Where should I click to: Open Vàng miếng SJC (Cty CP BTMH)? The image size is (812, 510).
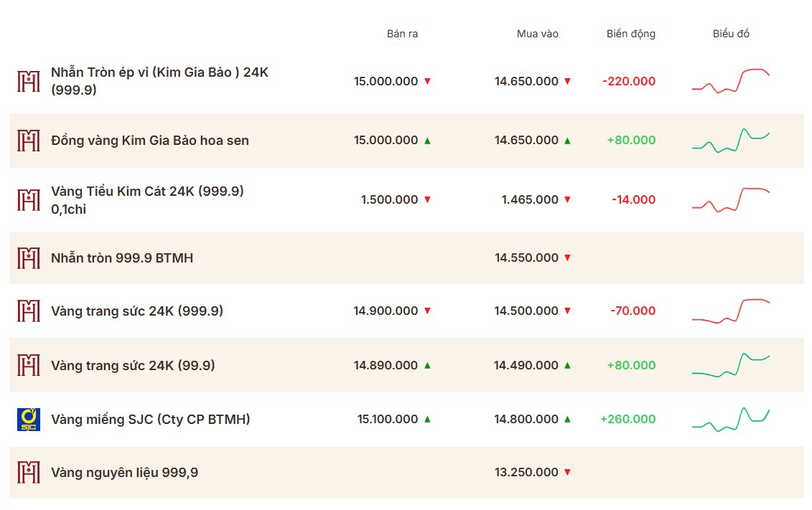coord(150,419)
